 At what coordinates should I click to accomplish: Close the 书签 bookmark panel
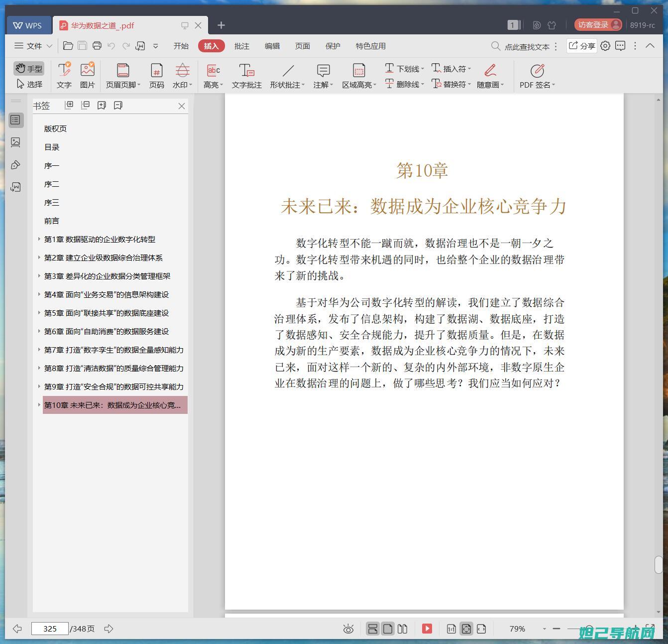pyautogui.click(x=182, y=106)
